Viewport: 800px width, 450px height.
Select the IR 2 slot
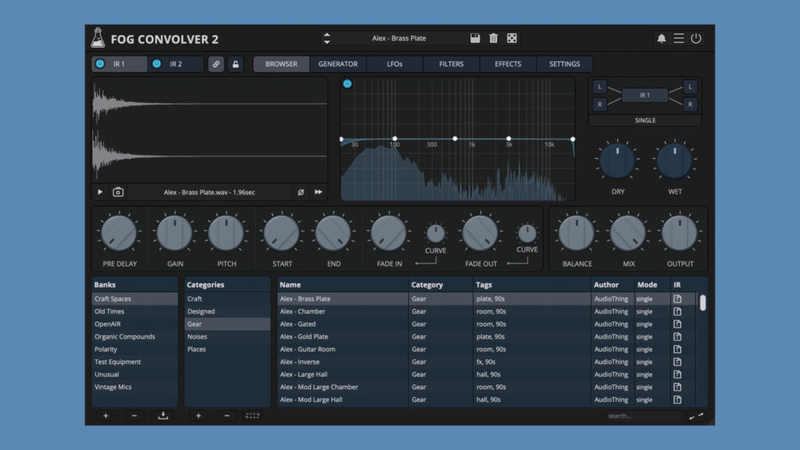tap(176, 64)
